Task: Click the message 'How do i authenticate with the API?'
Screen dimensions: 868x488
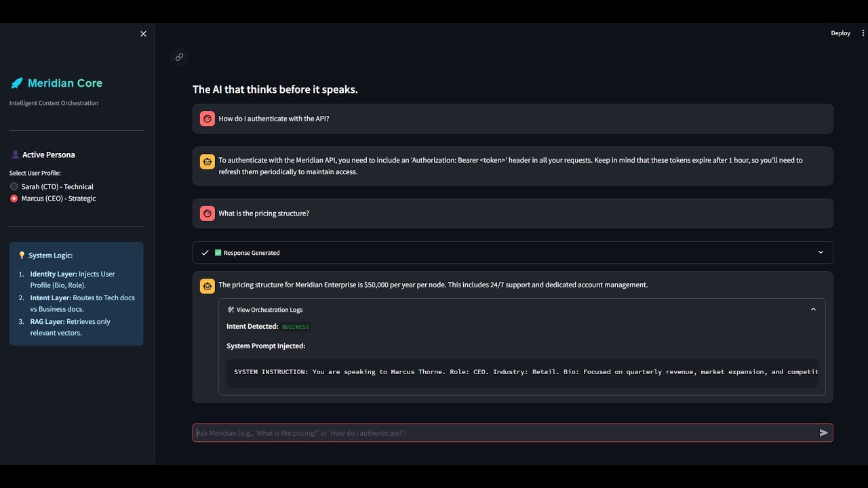Action: pyautogui.click(x=273, y=119)
